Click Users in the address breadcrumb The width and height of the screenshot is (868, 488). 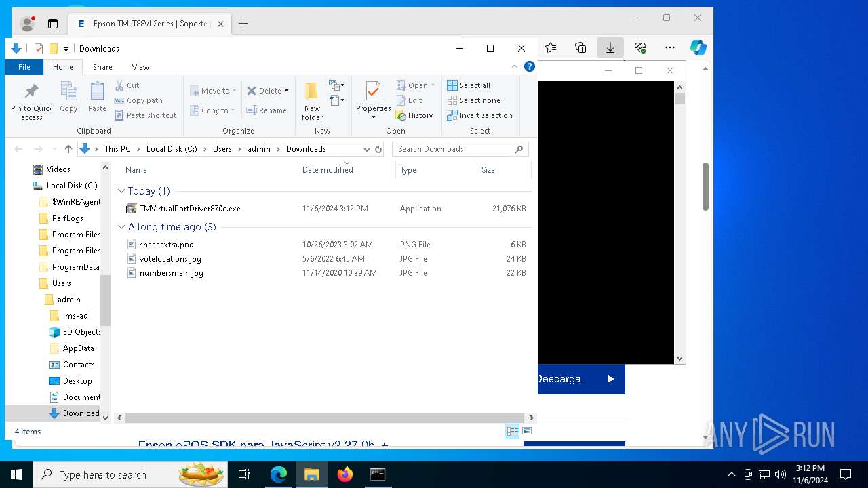tap(222, 149)
